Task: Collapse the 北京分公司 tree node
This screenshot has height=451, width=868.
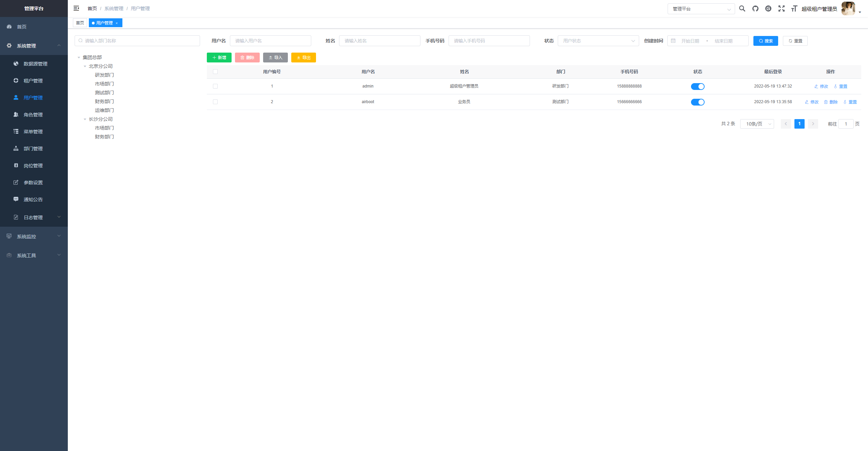Action: pos(85,66)
